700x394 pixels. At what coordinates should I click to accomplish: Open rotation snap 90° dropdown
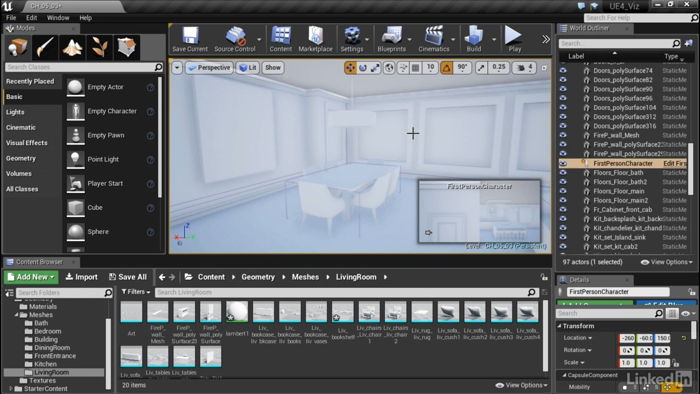click(x=462, y=68)
